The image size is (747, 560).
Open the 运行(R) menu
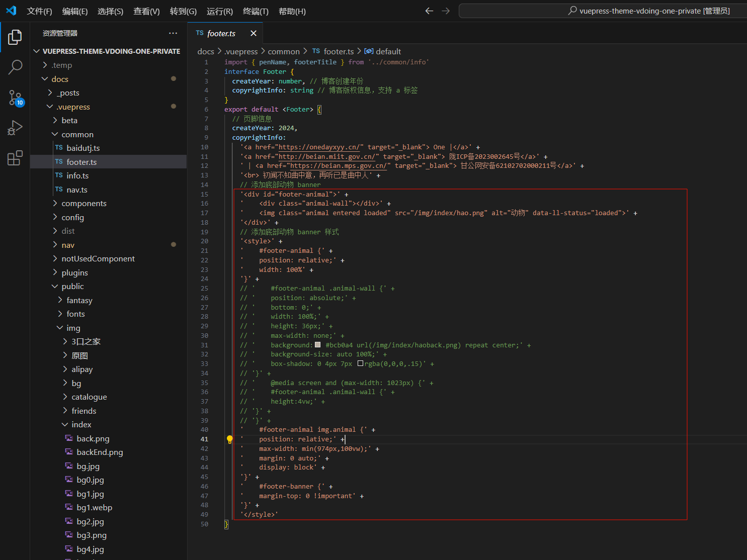coord(220,11)
